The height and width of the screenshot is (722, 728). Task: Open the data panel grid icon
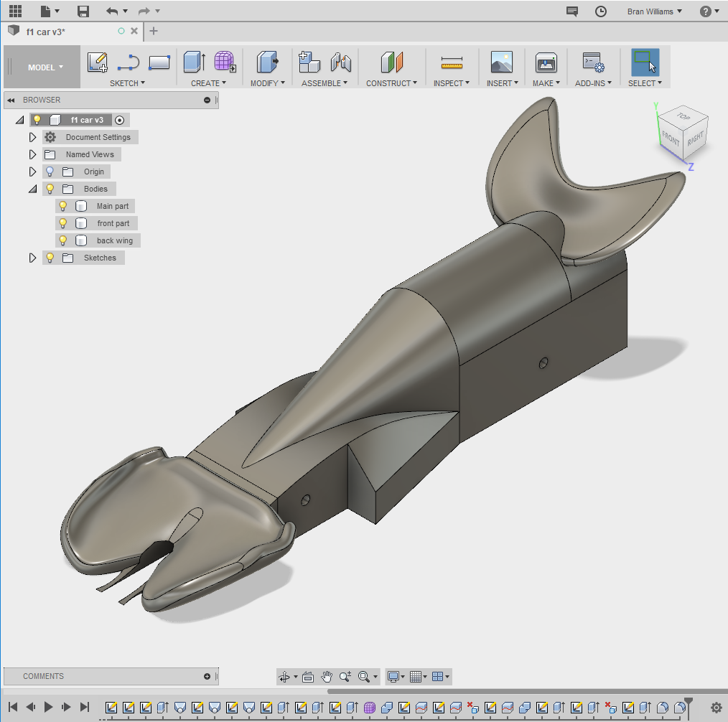(x=15, y=11)
